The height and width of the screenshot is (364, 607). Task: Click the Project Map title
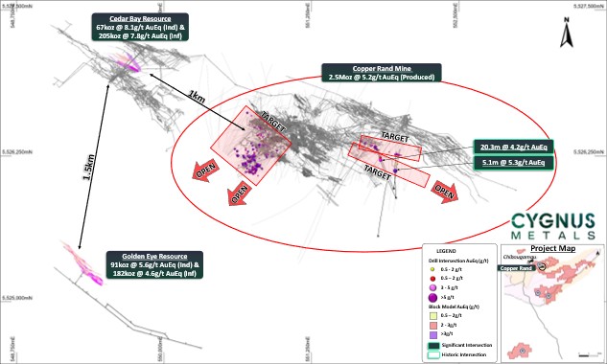[552, 248]
